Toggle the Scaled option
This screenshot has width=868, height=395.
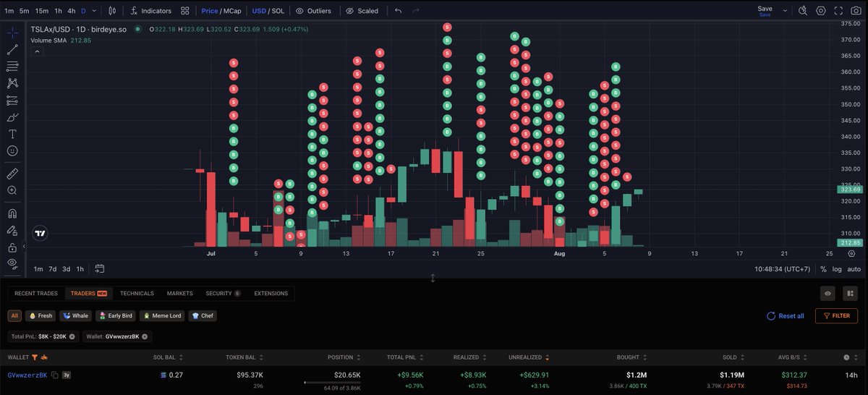point(362,11)
